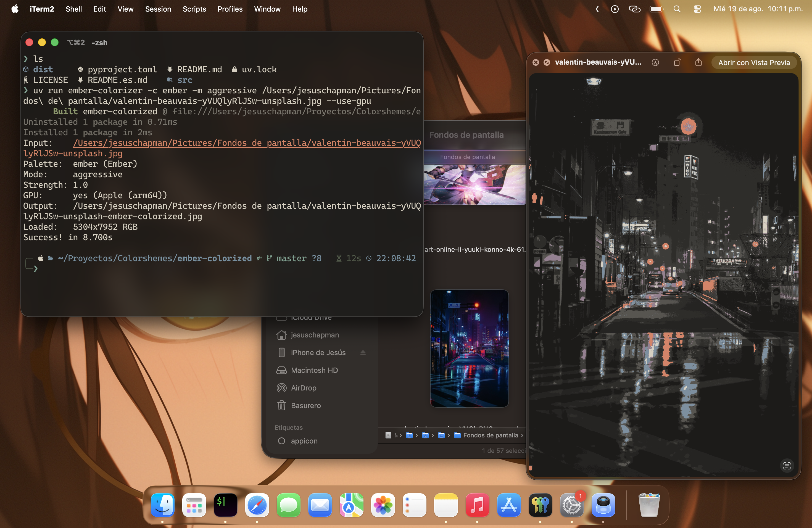812x528 pixels.
Task: Enter full screen in Quick Look window
Action: 547,62
